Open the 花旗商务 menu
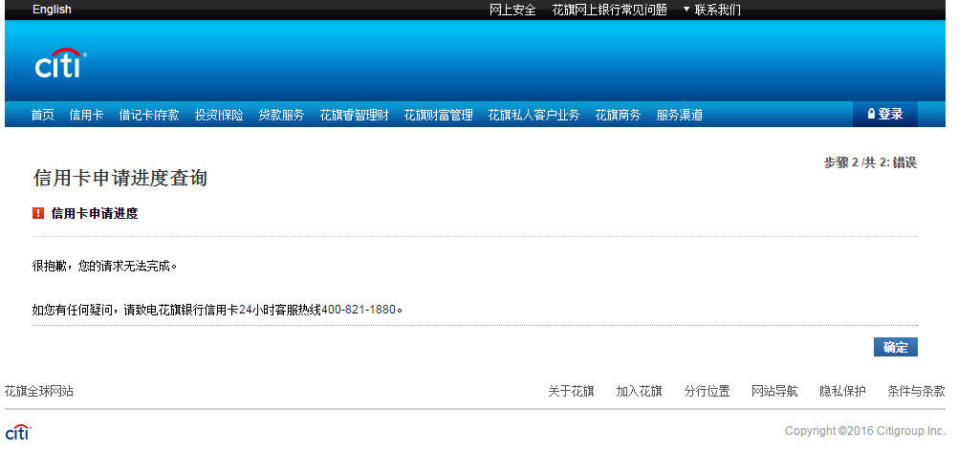This screenshot has height=474, width=980. pyautogui.click(x=618, y=115)
